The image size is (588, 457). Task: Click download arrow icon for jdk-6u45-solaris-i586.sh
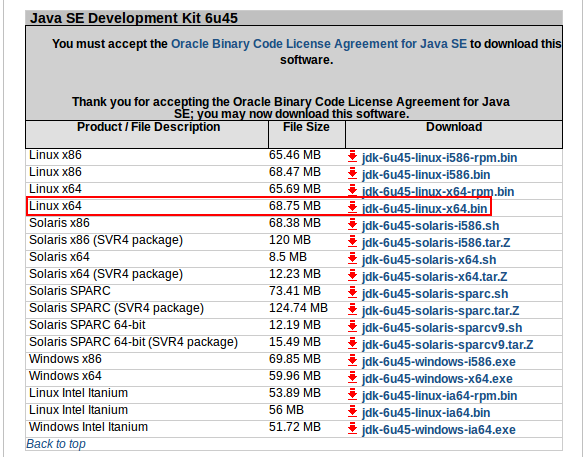pos(352,225)
